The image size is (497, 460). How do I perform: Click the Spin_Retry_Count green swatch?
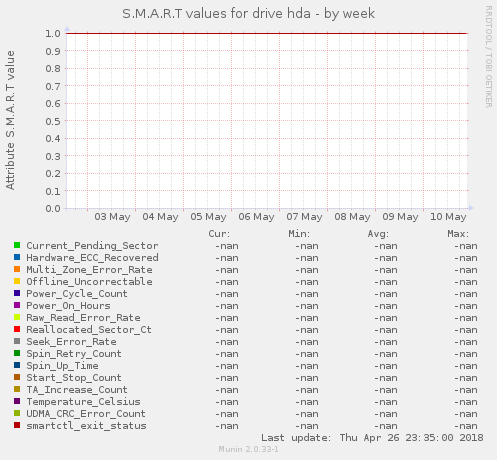[x=17, y=353]
